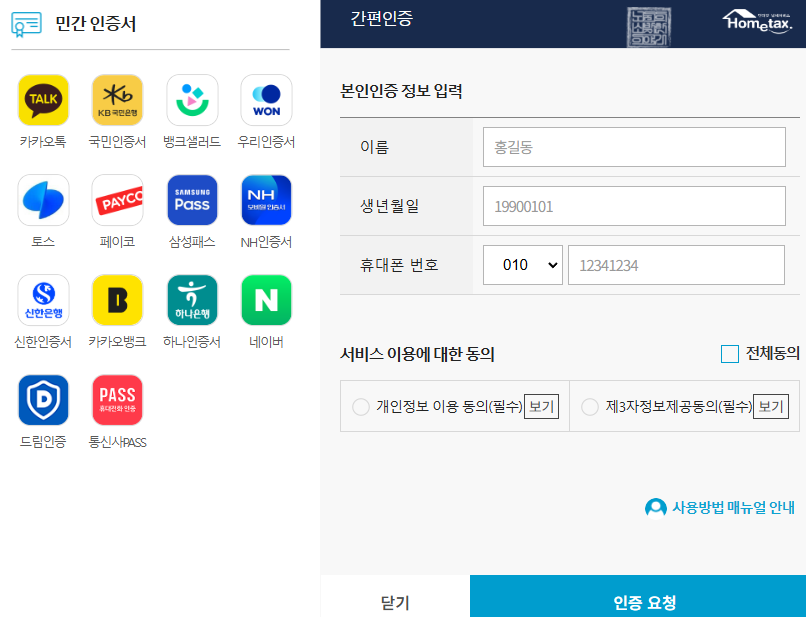Screen dimensions: 806x617
Task: Click the 닫기 button
Action: pyautogui.click(x=395, y=596)
